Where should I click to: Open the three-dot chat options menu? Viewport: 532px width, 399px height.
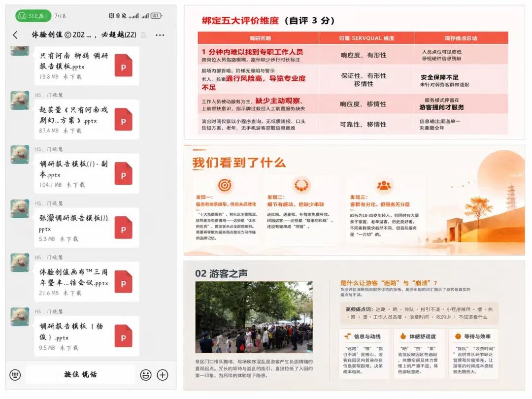click(x=160, y=34)
